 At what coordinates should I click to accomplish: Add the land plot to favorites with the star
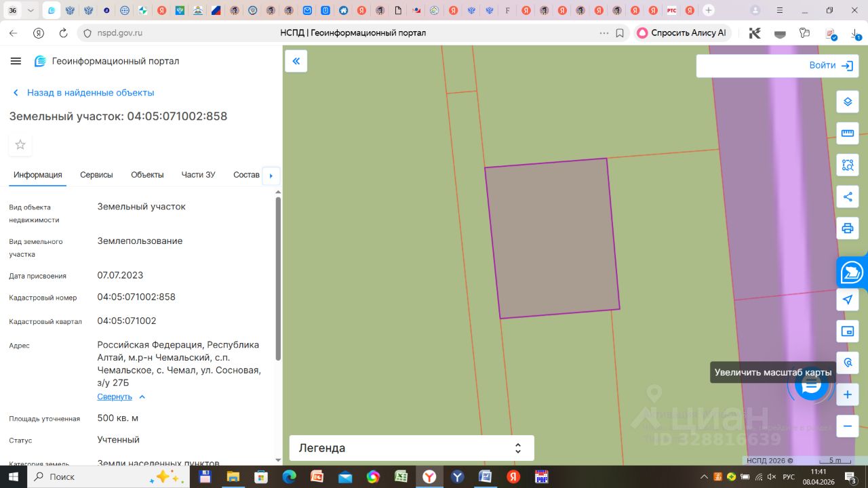(20, 144)
